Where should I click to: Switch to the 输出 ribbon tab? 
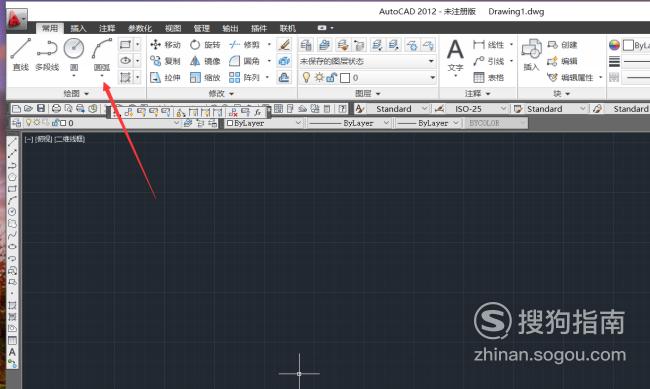coord(230,28)
